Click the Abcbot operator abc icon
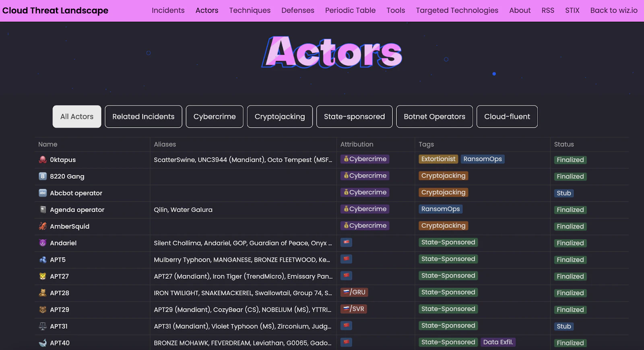Viewport: 644px width, 350px height. coord(43,193)
